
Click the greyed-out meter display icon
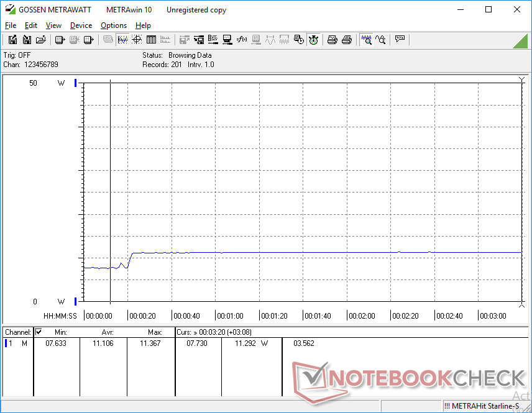coord(256,40)
